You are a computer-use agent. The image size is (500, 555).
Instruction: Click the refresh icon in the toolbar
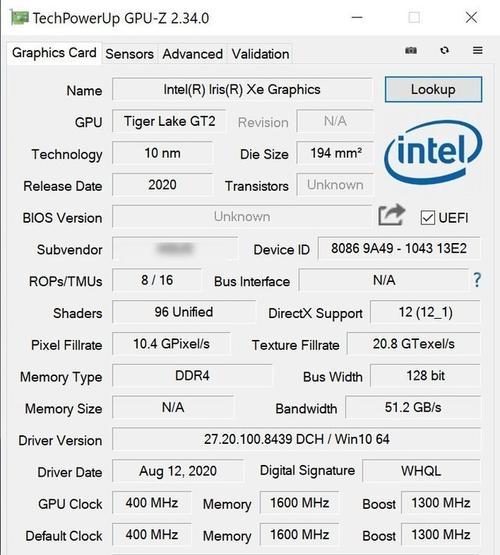tap(444, 51)
